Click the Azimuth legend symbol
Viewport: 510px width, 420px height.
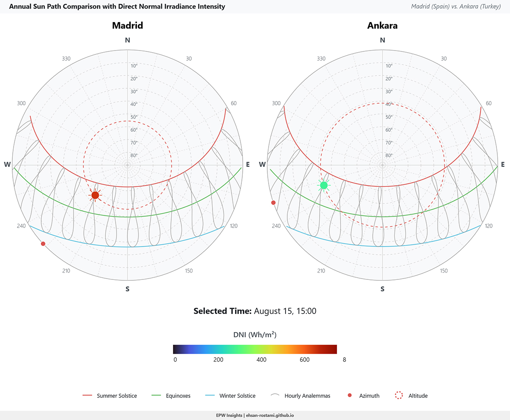coord(349,395)
